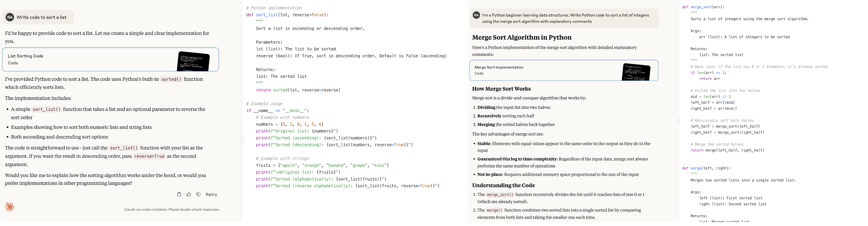Click the bullet "Both ascending and descending sort options"
The image size is (868, 226).
click(60, 137)
